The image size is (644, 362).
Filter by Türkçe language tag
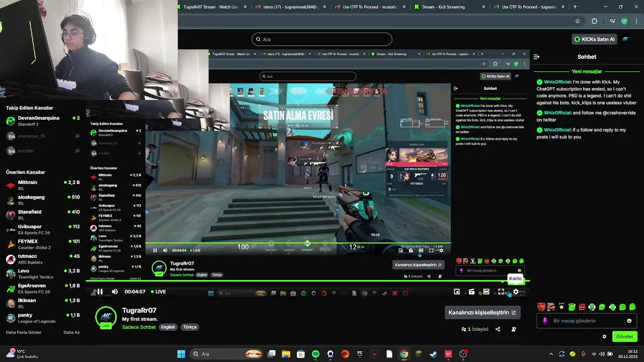pos(190,327)
